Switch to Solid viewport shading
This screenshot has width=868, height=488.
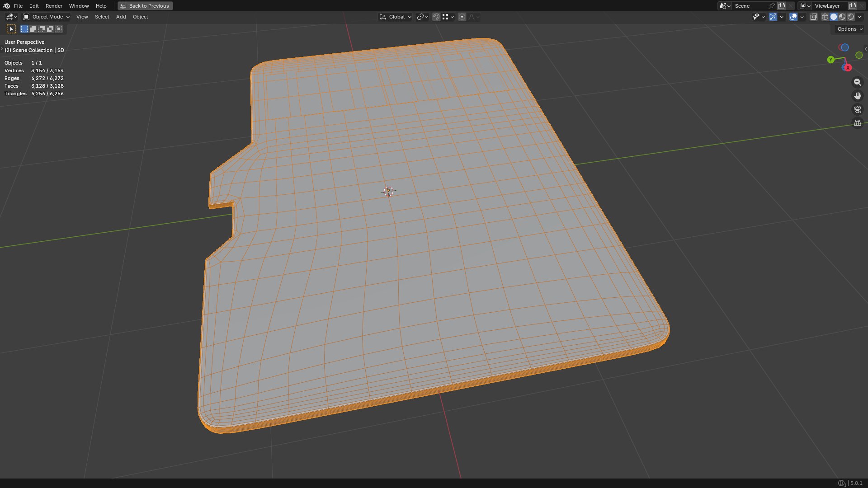[x=834, y=17]
